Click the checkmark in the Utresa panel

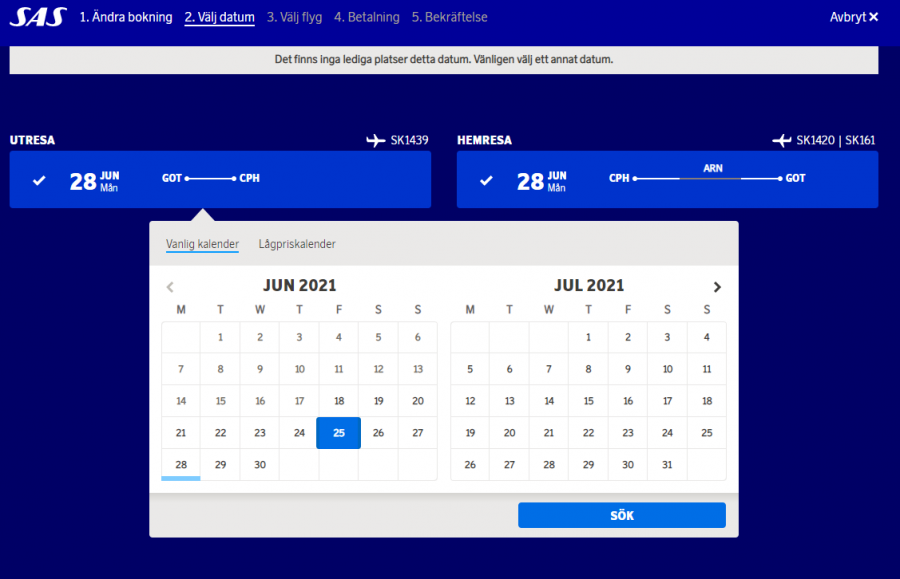click(39, 181)
